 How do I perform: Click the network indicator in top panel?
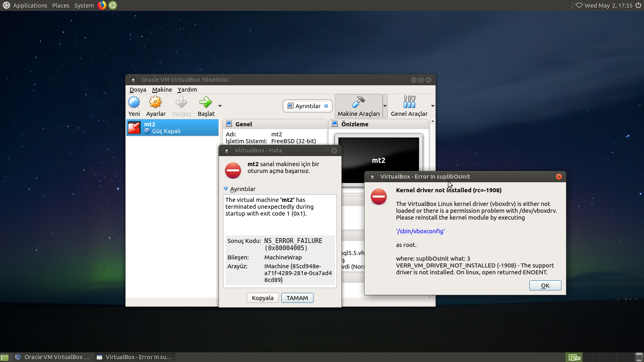pos(579,6)
